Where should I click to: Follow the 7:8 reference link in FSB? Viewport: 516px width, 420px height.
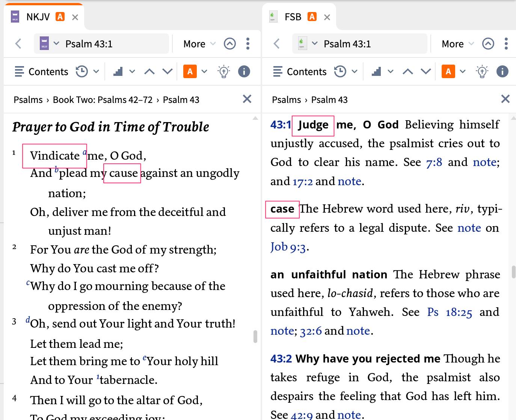pos(434,162)
